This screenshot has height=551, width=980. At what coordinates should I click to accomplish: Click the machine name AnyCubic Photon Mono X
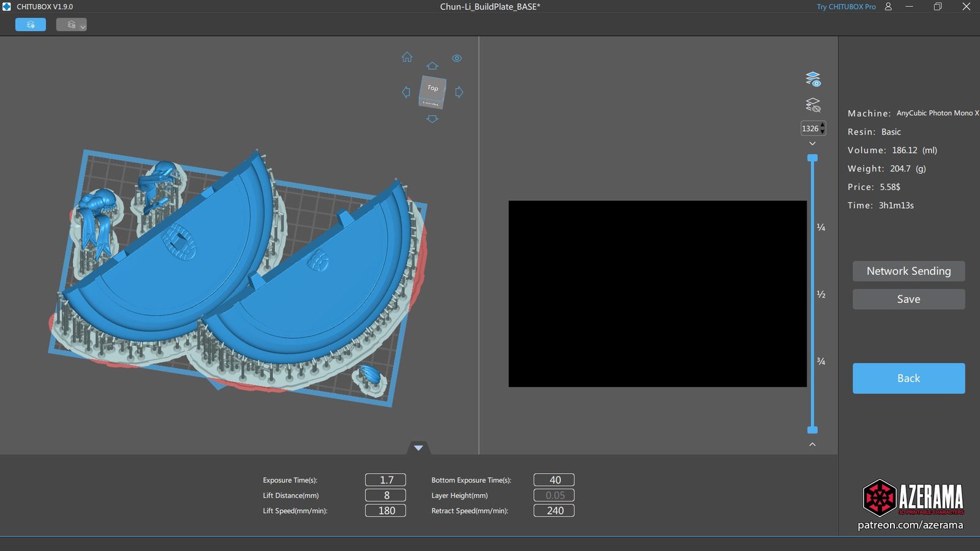tap(938, 113)
